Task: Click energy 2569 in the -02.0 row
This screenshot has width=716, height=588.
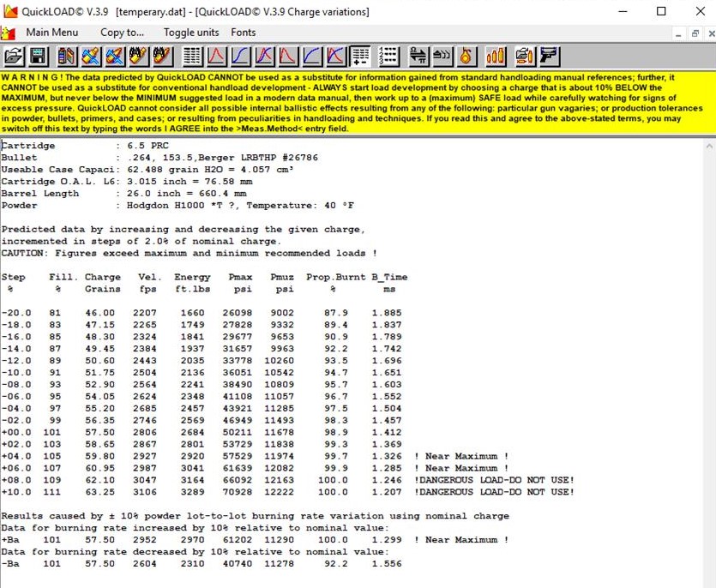Action: point(193,420)
